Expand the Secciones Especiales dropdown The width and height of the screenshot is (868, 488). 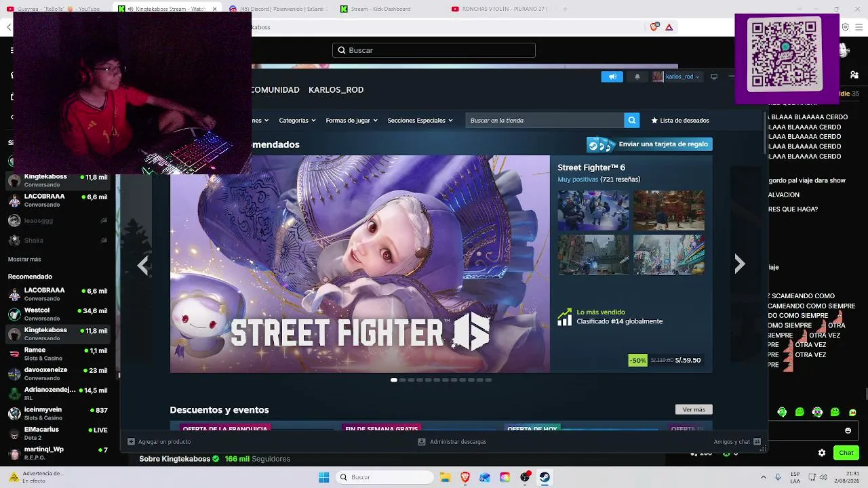(x=420, y=121)
